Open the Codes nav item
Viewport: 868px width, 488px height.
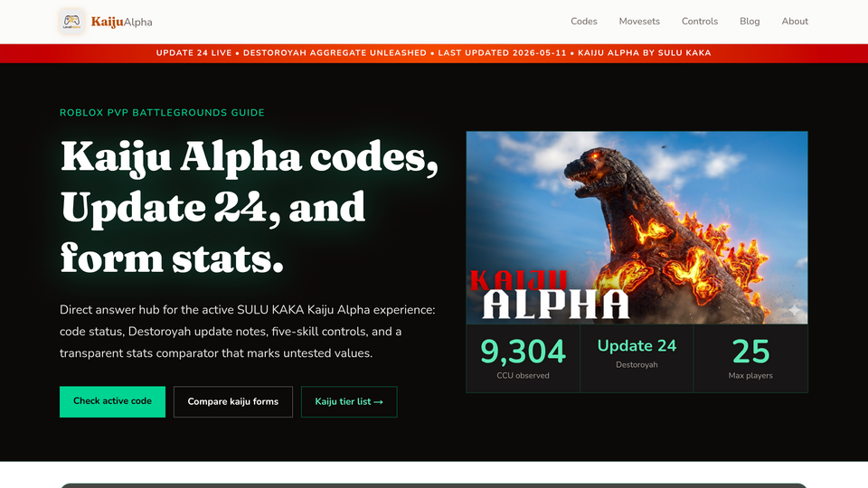pyautogui.click(x=583, y=22)
